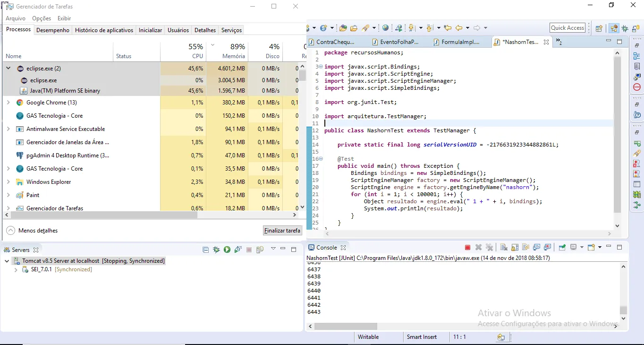Show hidden editor tabs list »2
644x345 pixels.
558,42
